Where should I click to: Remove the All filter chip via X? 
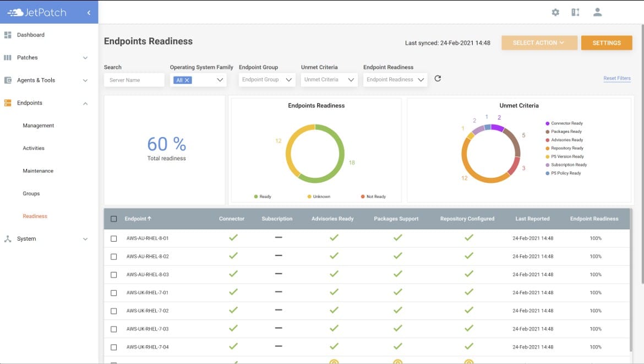(x=187, y=80)
